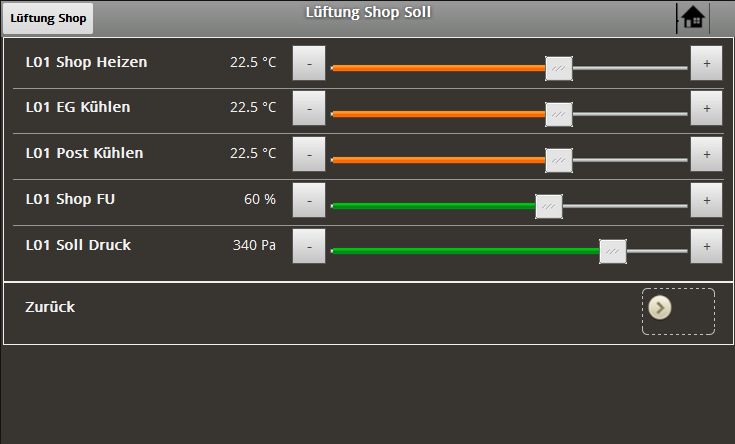Click the L01 Shop Heizen slider handle
735x444 pixels.
click(x=559, y=68)
